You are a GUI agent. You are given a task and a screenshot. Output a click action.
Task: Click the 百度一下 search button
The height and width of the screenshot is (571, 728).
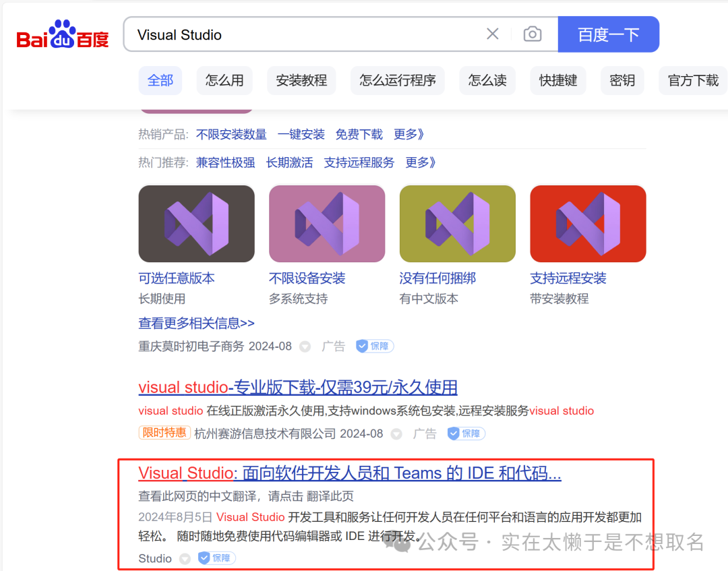click(608, 34)
